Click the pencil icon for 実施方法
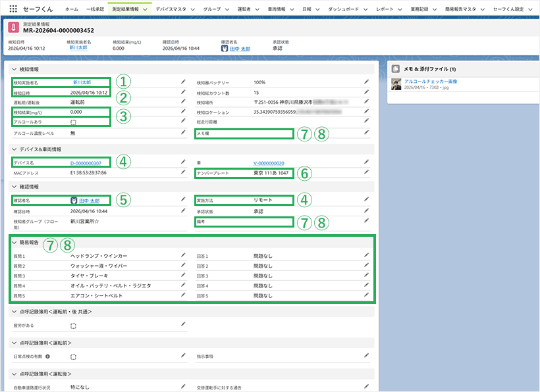This screenshot has width=540, height=392. pos(366,199)
